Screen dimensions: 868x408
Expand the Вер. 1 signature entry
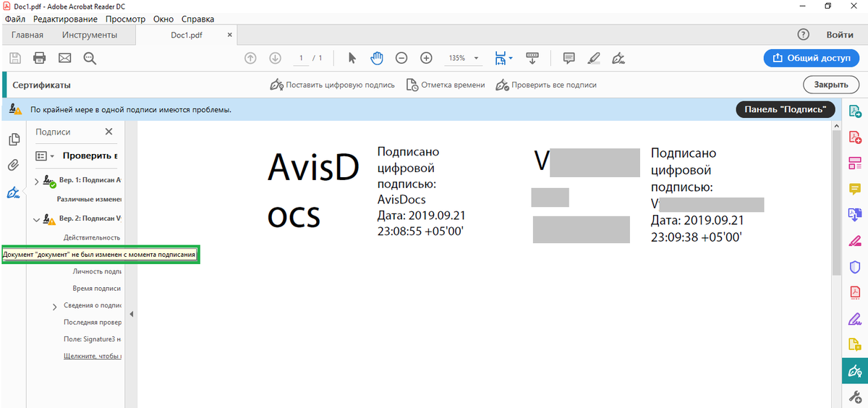[x=37, y=181]
